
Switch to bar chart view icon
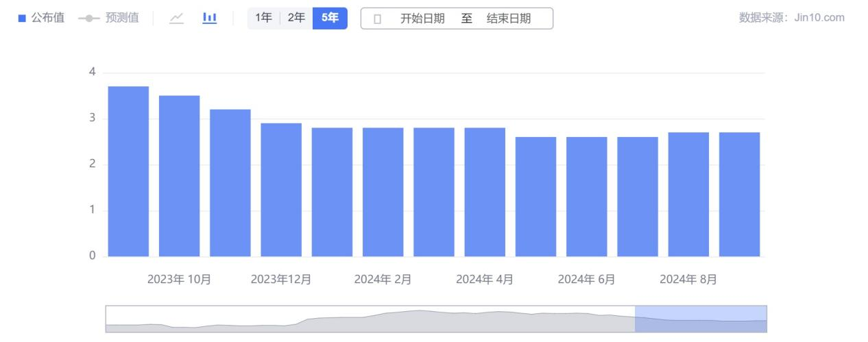210,19
